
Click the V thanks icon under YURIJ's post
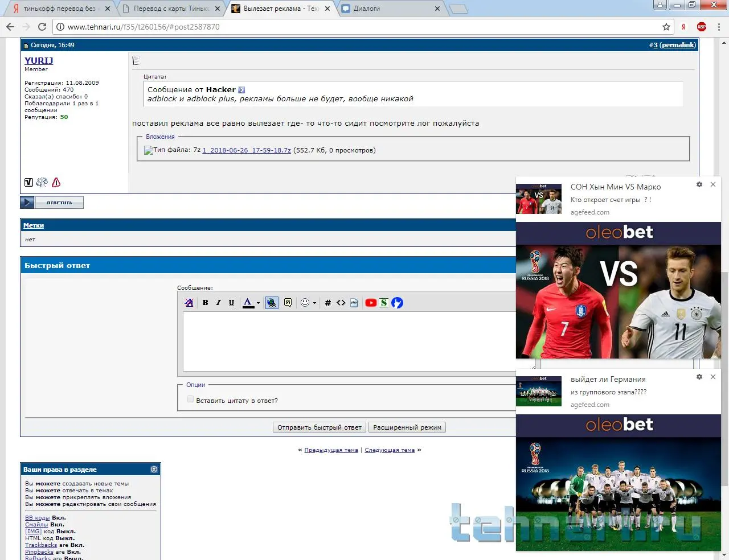pyautogui.click(x=29, y=182)
